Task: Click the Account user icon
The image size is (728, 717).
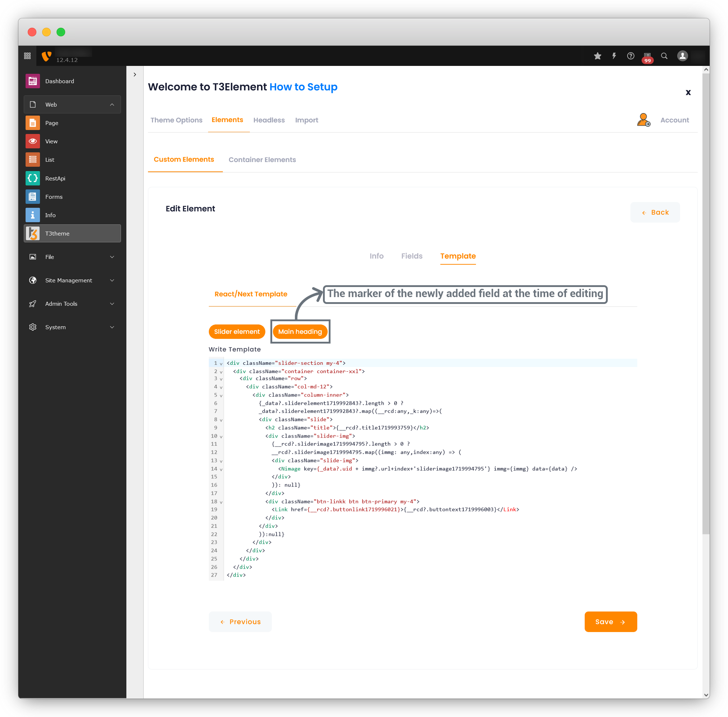Action: click(644, 120)
